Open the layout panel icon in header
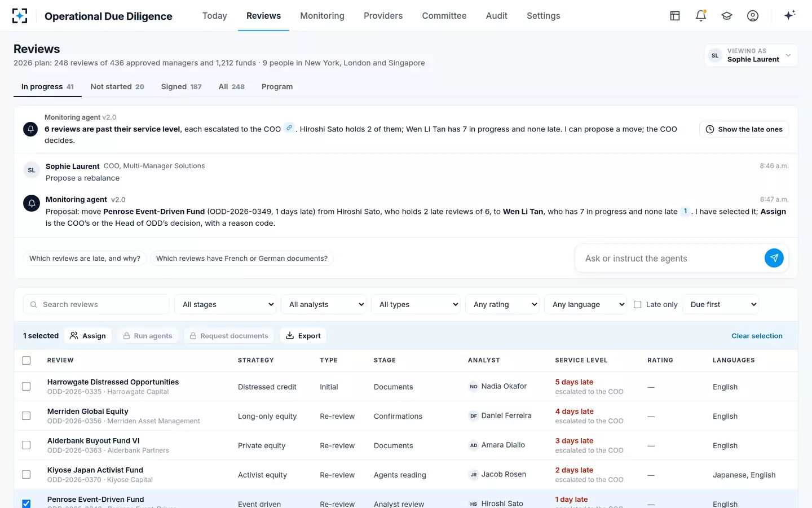This screenshot has height=508, width=812. click(675, 16)
